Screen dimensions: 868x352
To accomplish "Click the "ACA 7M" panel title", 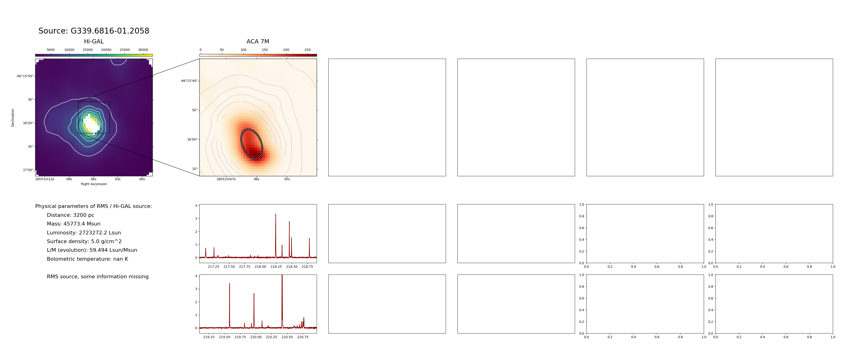I will pos(258,42).
